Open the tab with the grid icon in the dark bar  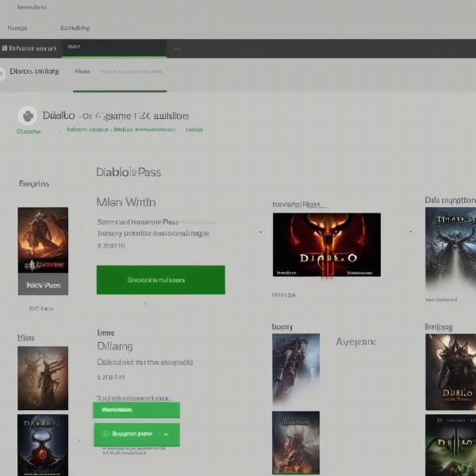pyautogui.click(x=29, y=48)
